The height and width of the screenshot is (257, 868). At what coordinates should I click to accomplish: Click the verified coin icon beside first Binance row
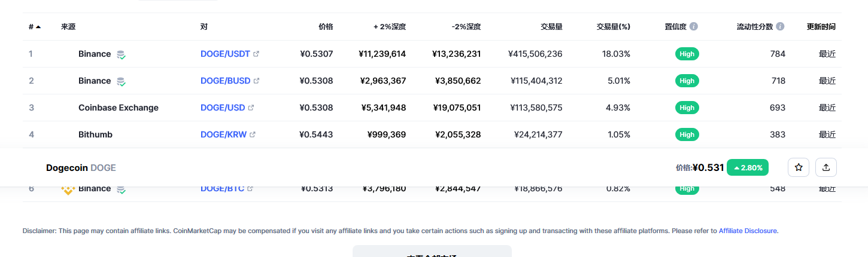[x=121, y=54]
